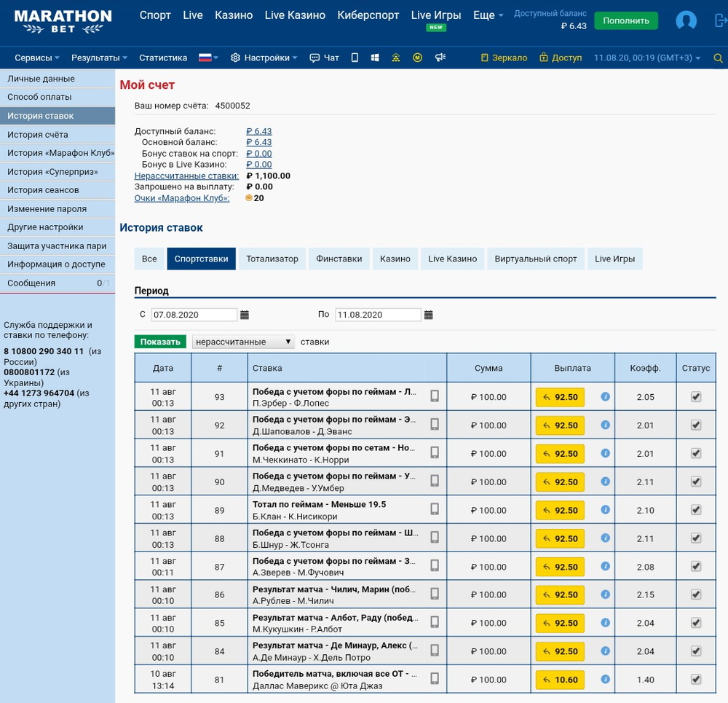Screen dimensions: 728x703
Task: Expand the Russian flag language selector
Action: 209,58
